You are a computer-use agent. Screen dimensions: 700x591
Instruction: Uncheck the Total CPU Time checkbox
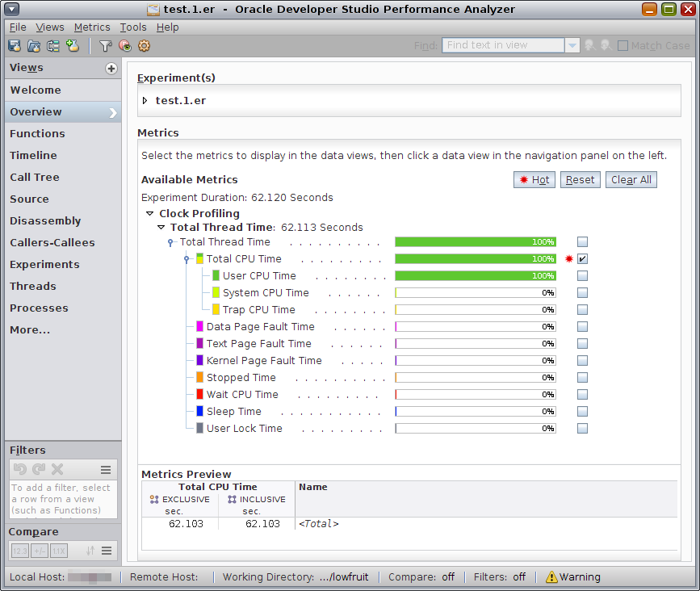[582, 259]
